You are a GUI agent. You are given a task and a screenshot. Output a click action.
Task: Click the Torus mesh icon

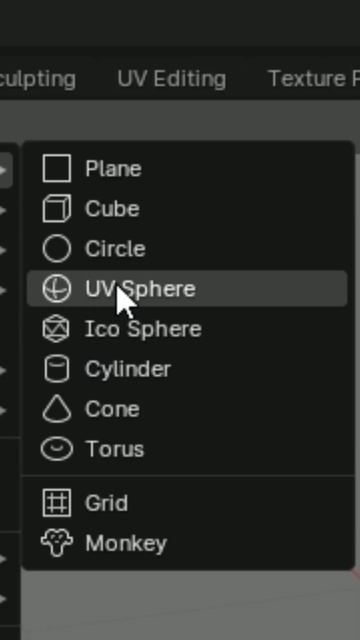(x=57, y=449)
